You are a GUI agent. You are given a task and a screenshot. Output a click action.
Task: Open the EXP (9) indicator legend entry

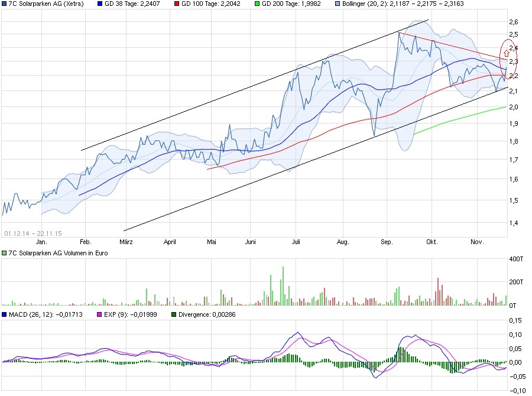click(x=127, y=315)
